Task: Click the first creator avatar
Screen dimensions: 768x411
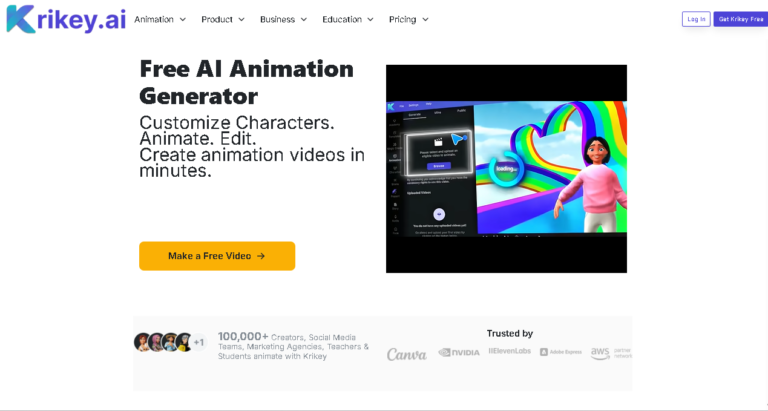Action: [x=143, y=342]
